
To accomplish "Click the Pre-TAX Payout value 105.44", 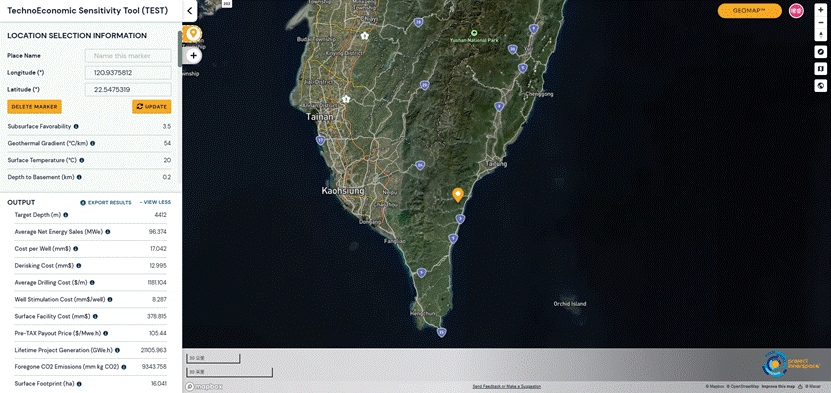I will point(158,334).
